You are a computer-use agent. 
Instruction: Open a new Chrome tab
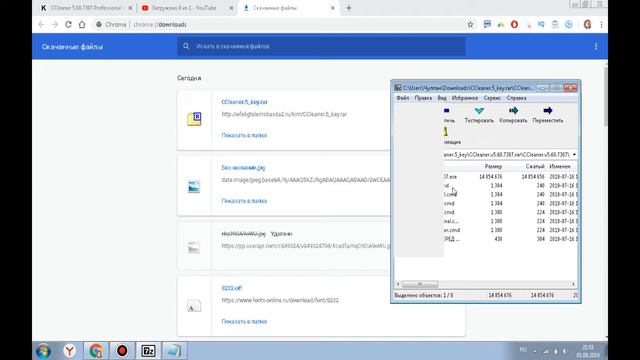(x=349, y=8)
